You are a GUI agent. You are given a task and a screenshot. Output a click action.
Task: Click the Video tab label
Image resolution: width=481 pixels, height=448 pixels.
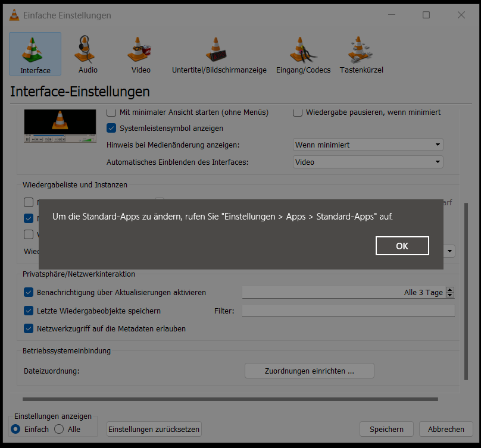coord(141,70)
